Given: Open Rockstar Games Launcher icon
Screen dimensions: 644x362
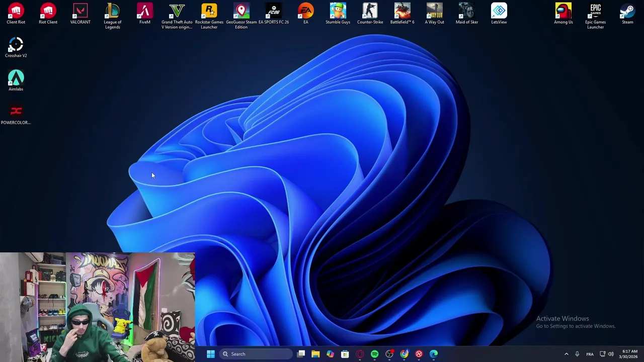Looking at the screenshot, I should point(209,16).
